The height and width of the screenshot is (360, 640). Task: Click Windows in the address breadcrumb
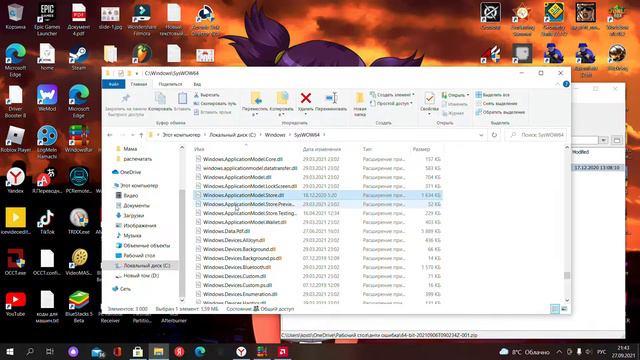click(x=275, y=135)
